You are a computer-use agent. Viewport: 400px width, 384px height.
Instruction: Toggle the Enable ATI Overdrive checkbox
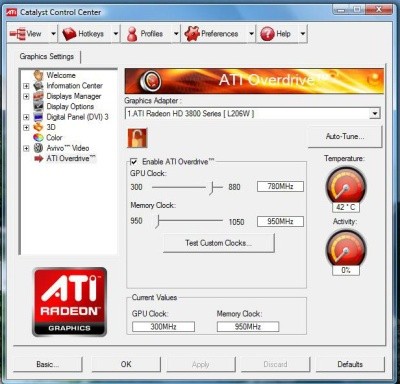click(133, 162)
